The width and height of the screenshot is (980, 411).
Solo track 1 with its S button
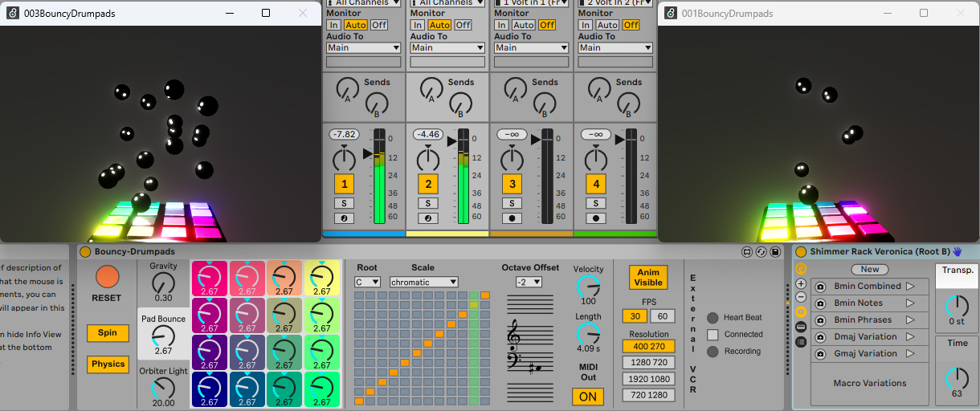pos(344,203)
